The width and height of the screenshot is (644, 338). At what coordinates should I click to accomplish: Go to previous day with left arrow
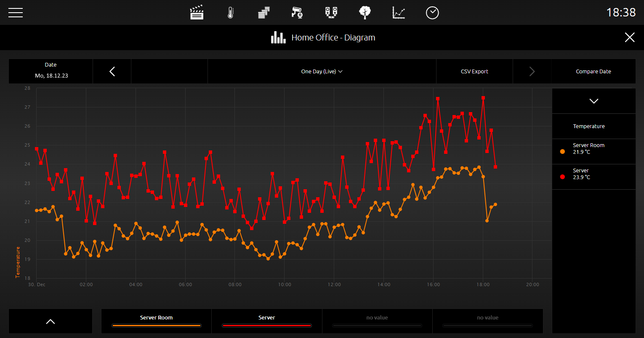click(112, 71)
